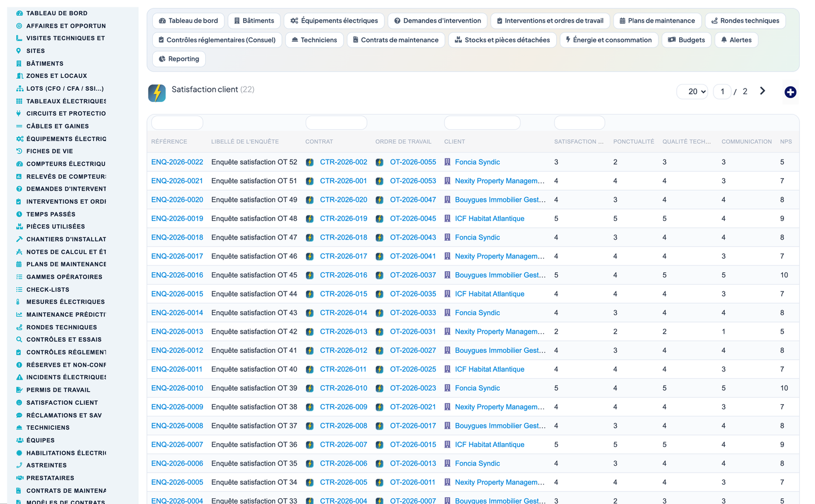Switch to Plans de maintenance tab
815x504 pixels.
pyautogui.click(x=657, y=21)
